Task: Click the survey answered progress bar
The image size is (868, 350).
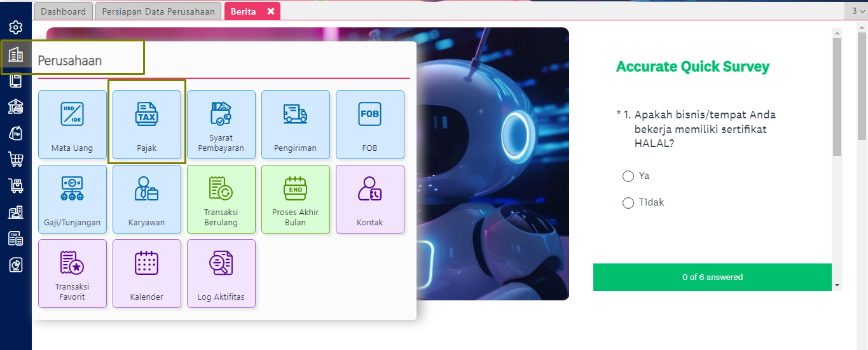Action: click(x=712, y=277)
